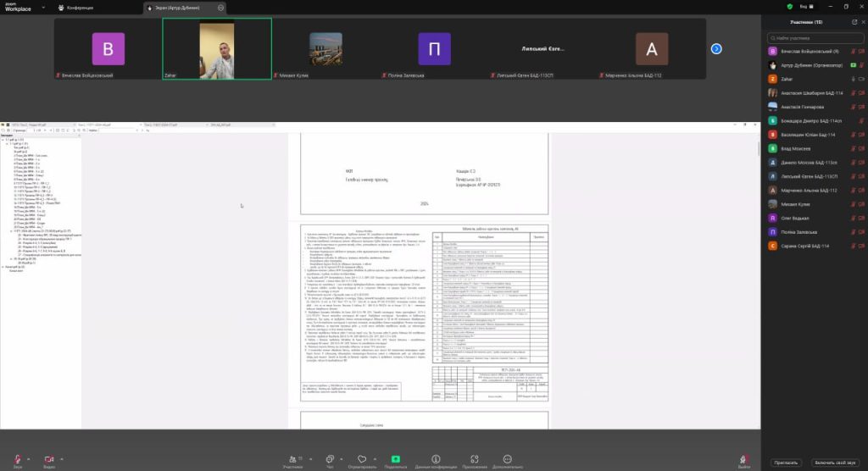
Task: Open the More options ellipsis icon
Action: point(508,458)
